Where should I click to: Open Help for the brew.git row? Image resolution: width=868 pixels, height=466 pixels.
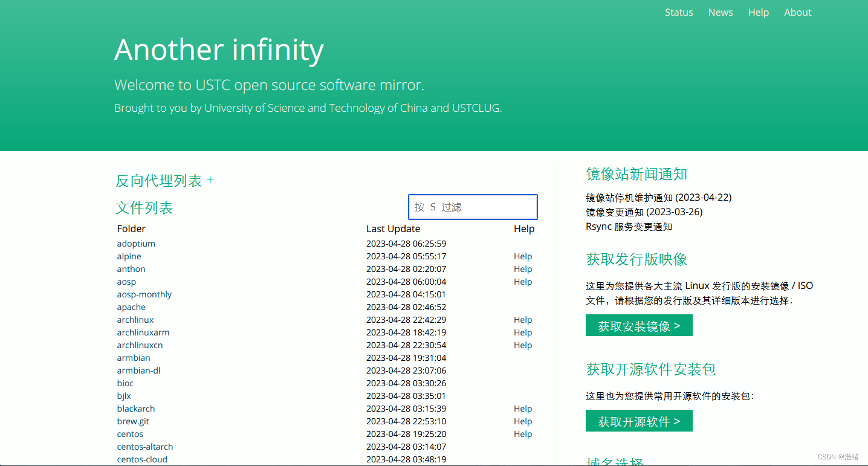523,421
